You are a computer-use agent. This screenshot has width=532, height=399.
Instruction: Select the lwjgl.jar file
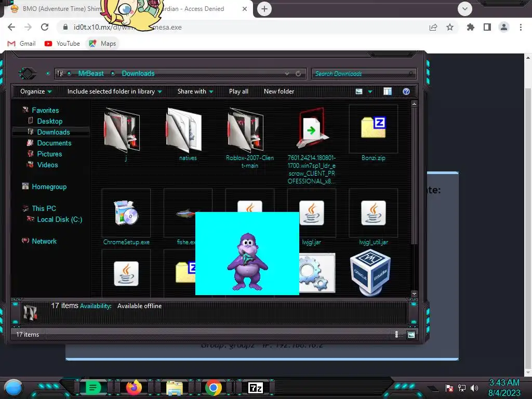tap(312, 217)
